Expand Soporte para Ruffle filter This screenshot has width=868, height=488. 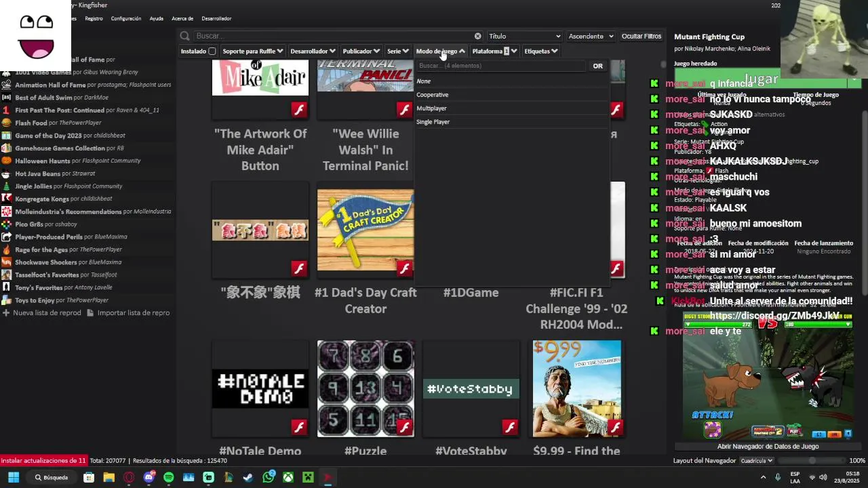pos(252,51)
